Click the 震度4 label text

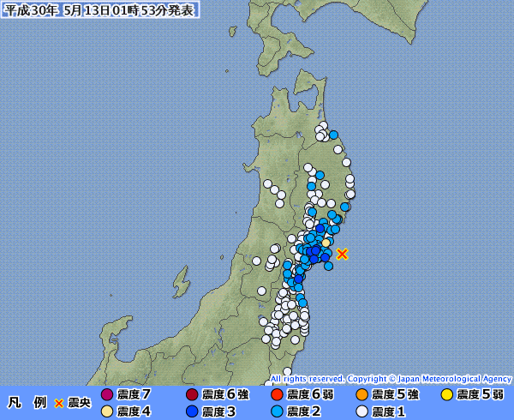(134, 411)
